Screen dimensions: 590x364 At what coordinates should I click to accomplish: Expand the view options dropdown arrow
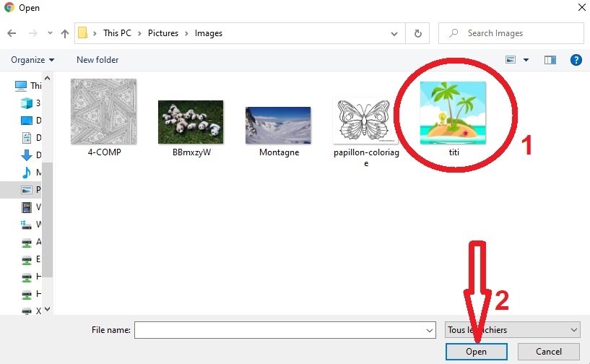526,60
